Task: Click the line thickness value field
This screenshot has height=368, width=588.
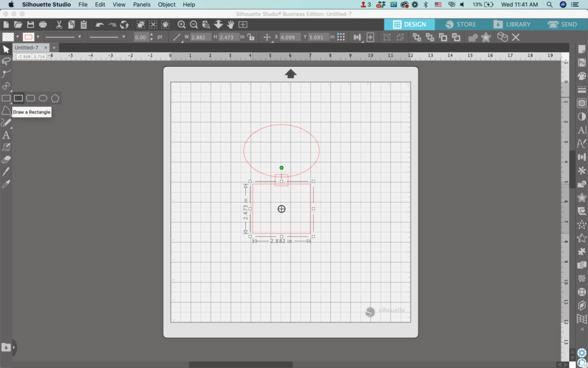Action: pos(141,37)
